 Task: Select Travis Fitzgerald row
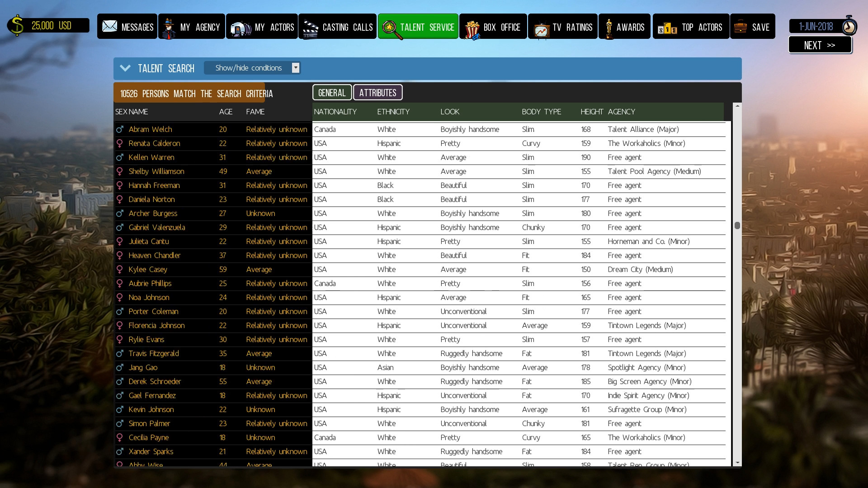click(154, 353)
